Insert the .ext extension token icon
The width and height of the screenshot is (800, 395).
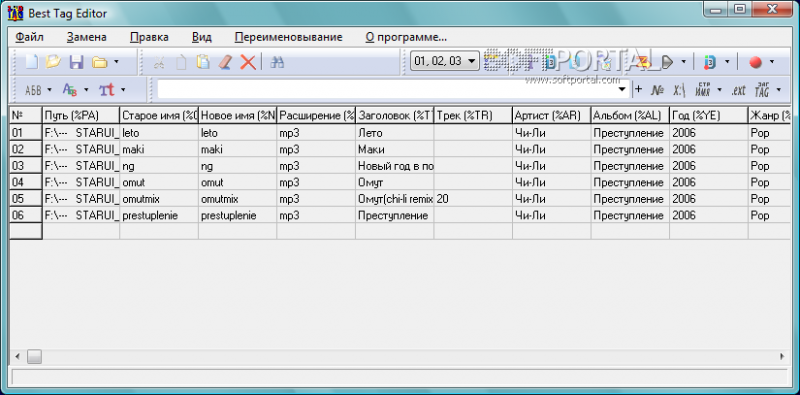[738, 90]
